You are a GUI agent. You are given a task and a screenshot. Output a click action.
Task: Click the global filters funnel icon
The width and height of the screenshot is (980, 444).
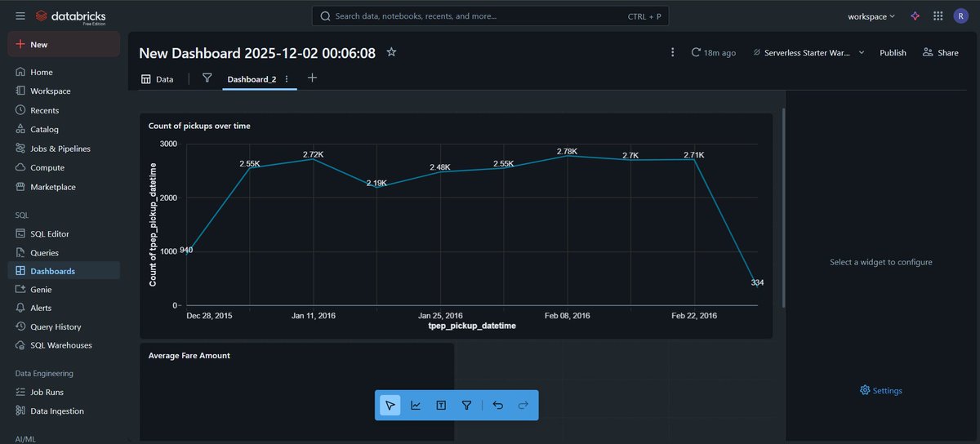(207, 78)
